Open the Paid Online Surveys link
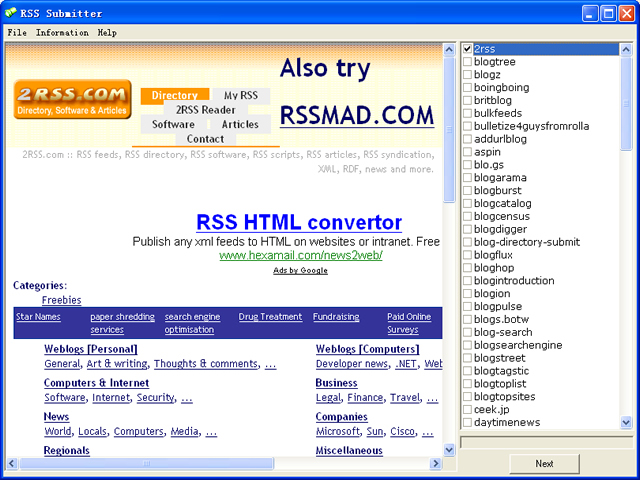 [409, 323]
